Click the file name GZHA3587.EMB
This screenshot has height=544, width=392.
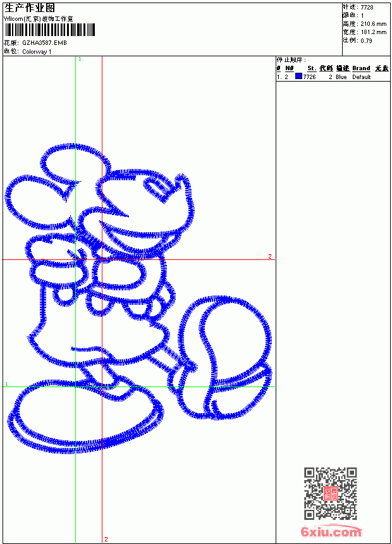pyautogui.click(x=44, y=43)
